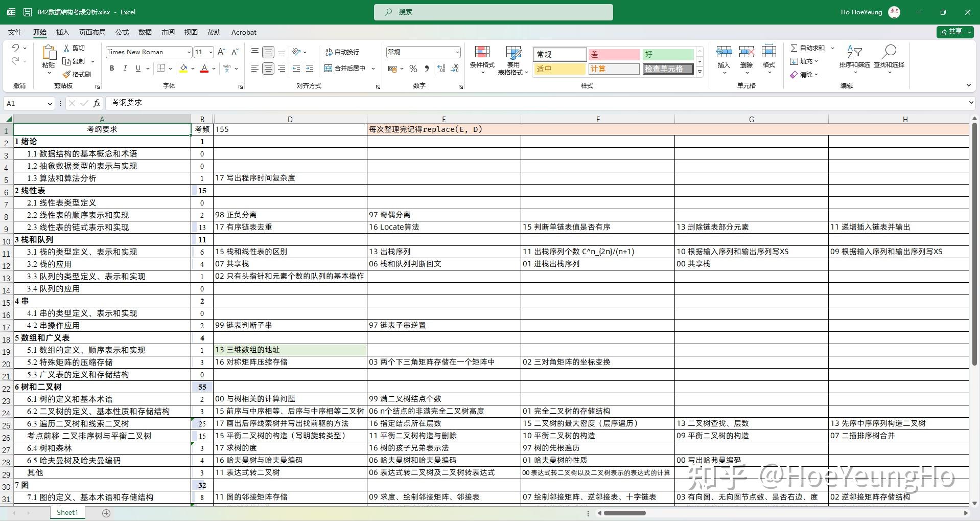Viewport: 980px width, 521px height.
Task: Open the Acrobat tab
Action: tap(244, 32)
